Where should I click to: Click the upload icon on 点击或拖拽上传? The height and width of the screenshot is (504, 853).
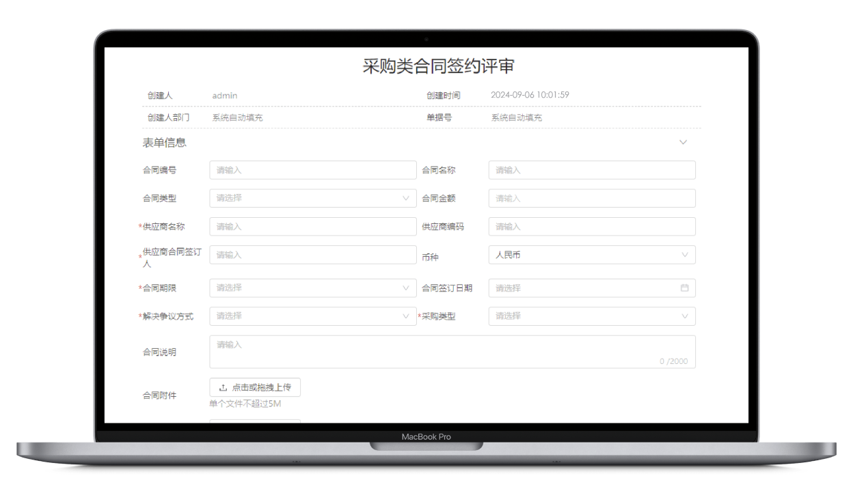coord(223,387)
